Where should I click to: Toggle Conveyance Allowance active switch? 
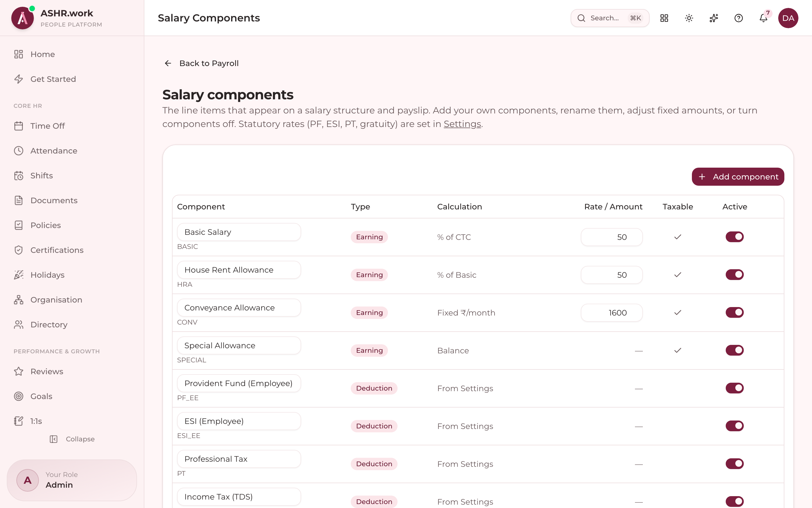click(x=734, y=312)
